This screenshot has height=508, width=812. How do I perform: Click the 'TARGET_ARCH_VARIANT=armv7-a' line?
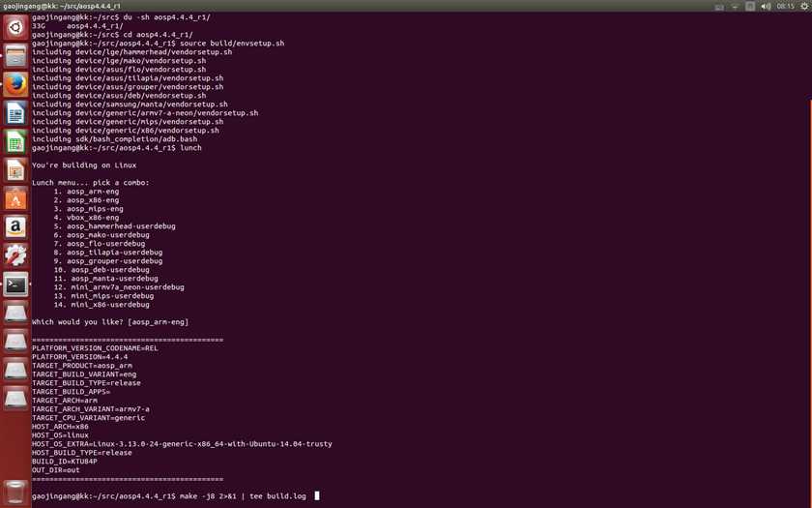coord(91,409)
